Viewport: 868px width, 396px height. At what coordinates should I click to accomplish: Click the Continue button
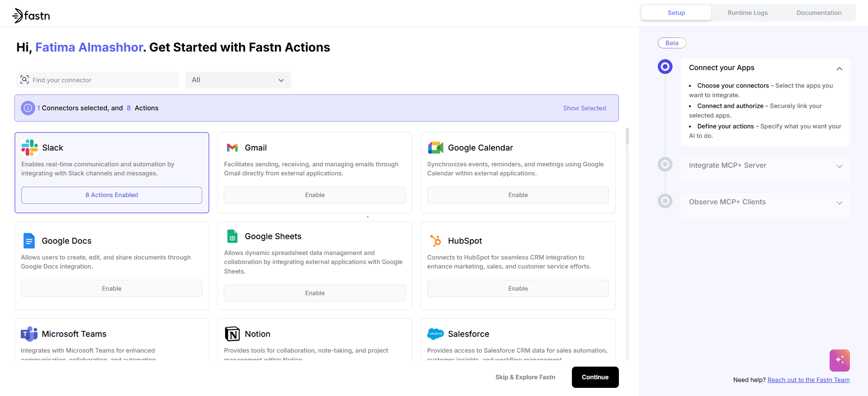click(x=595, y=377)
